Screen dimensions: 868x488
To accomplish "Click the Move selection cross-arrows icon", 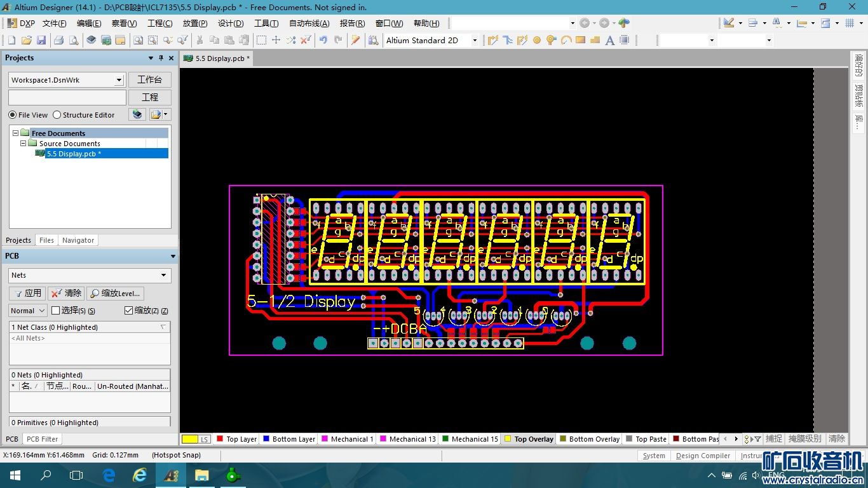I will [x=276, y=40].
